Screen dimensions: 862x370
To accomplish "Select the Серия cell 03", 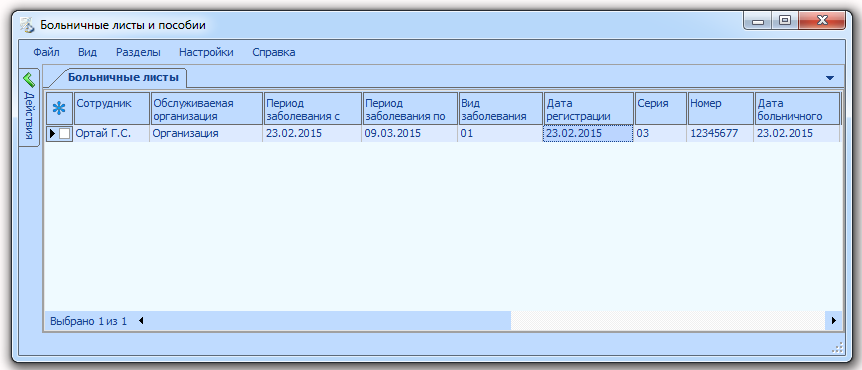I will 661,133.
